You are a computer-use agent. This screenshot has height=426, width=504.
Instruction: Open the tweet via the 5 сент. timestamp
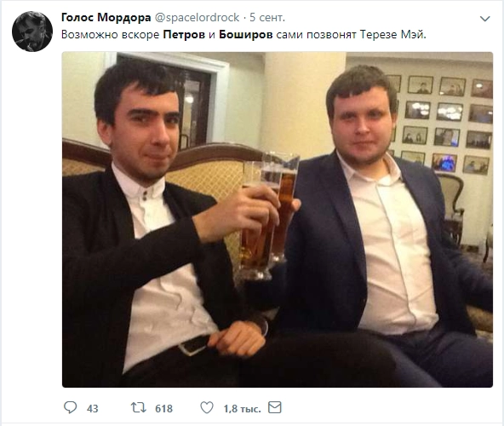coord(267,17)
